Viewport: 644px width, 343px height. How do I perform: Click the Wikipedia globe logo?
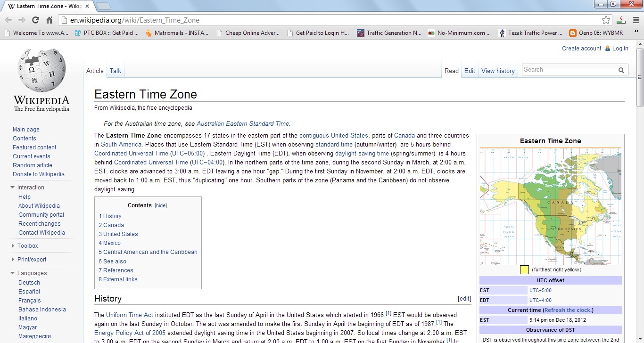coord(41,70)
